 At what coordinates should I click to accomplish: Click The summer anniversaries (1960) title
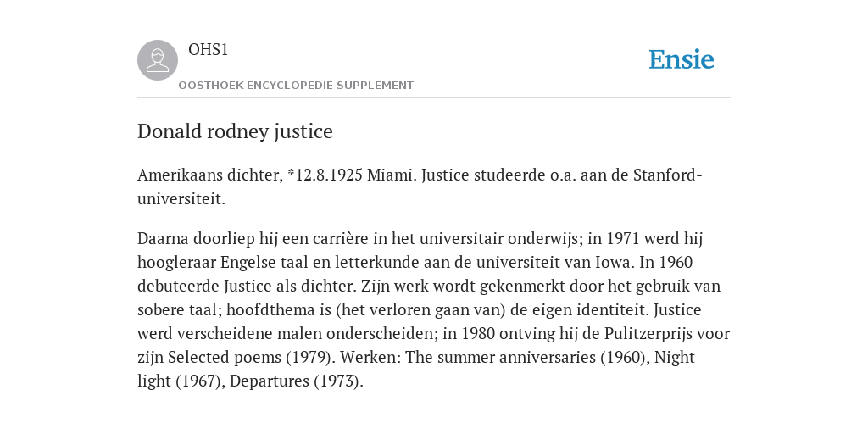tap(526, 358)
